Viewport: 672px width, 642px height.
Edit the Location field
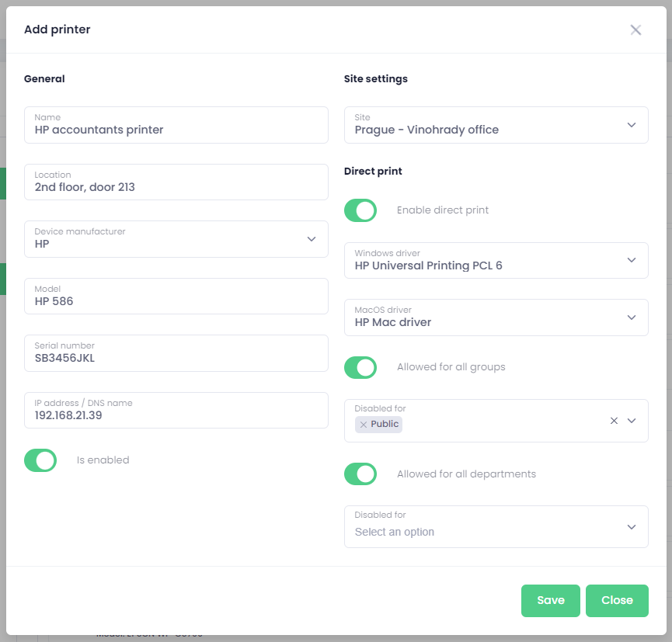click(176, 182)
